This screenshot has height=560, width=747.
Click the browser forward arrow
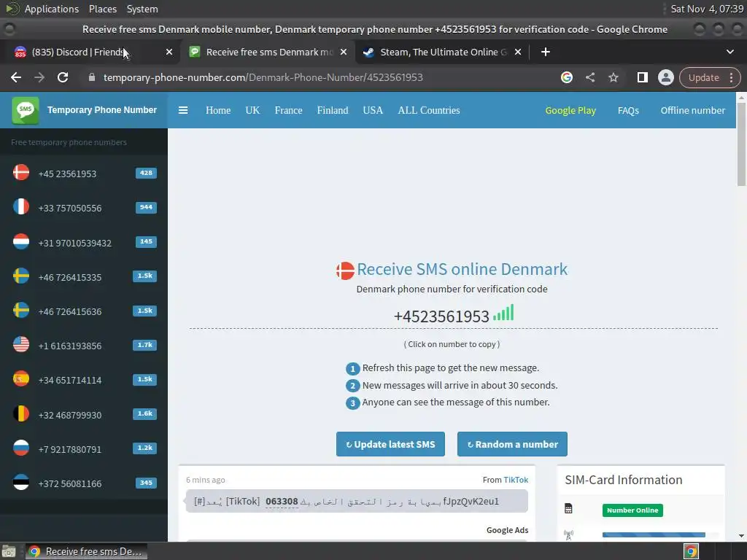pos(39,77)
